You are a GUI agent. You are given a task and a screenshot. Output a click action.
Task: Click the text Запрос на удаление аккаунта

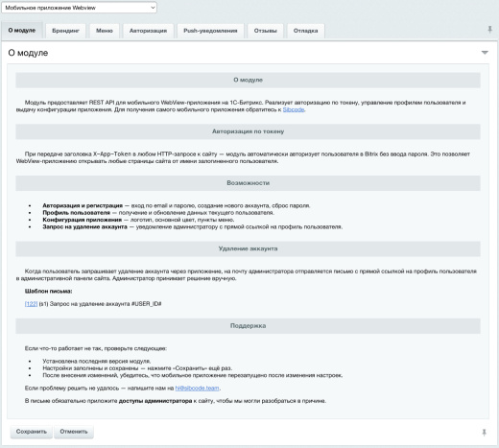coord(84,226)
